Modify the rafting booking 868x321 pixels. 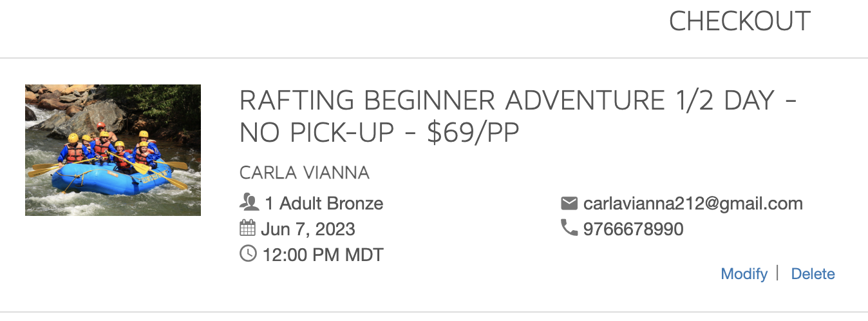(744, 274)
